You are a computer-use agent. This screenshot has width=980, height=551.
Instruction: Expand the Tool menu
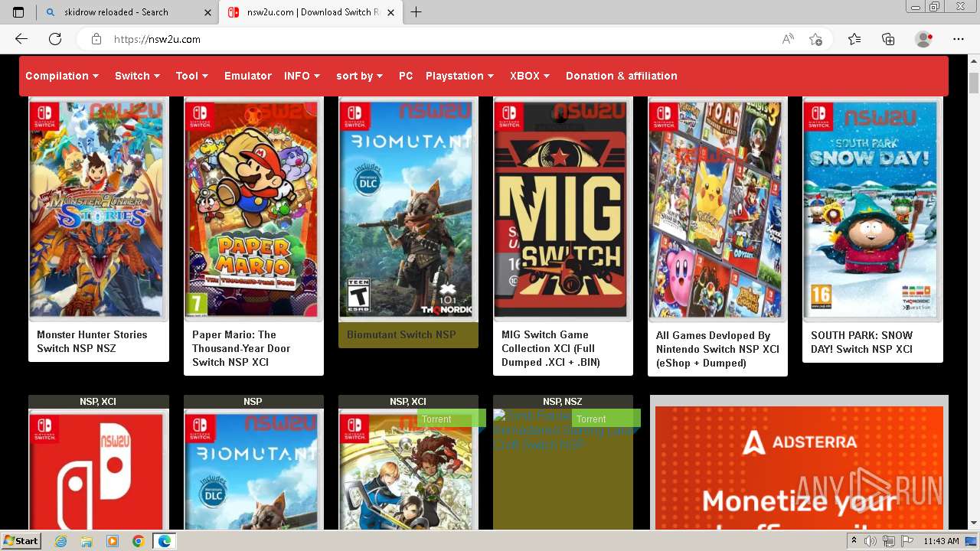(192, 76)
